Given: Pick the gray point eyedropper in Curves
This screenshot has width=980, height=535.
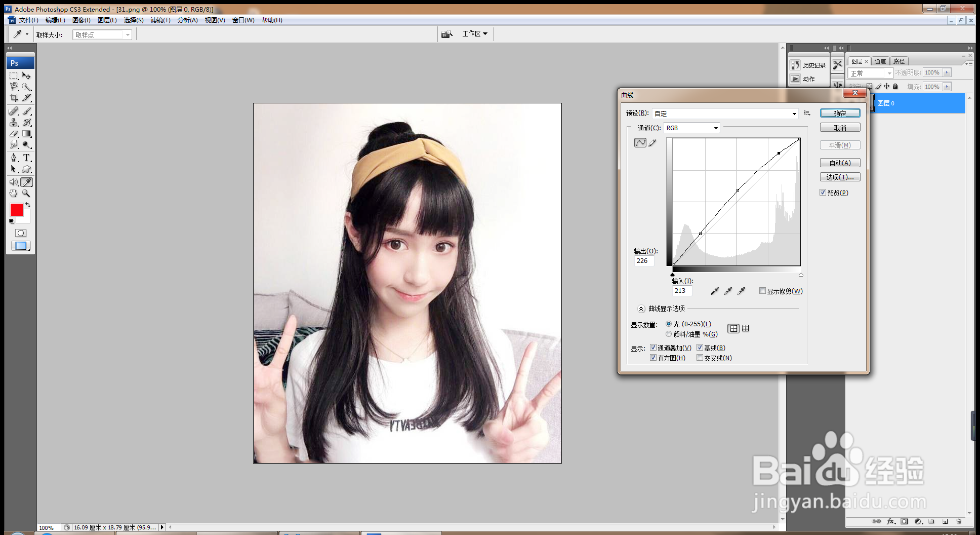Looking at the screenshot, I should (728, 291).
